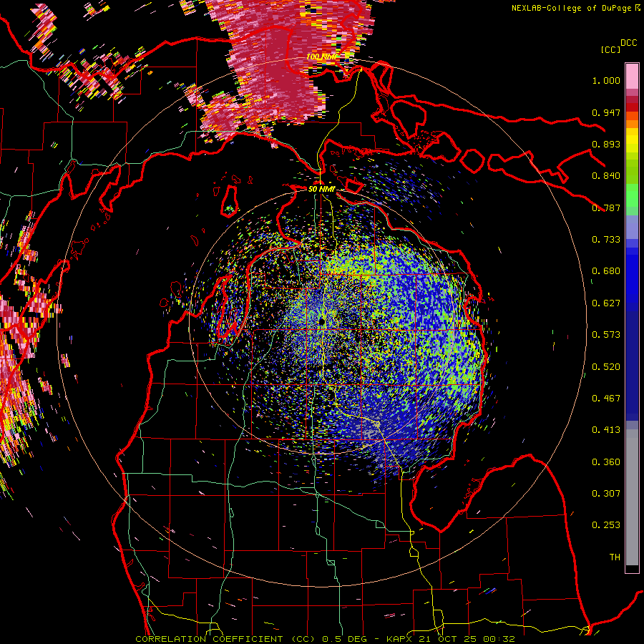Select the 0.413 legend value

tap(606, 430)
